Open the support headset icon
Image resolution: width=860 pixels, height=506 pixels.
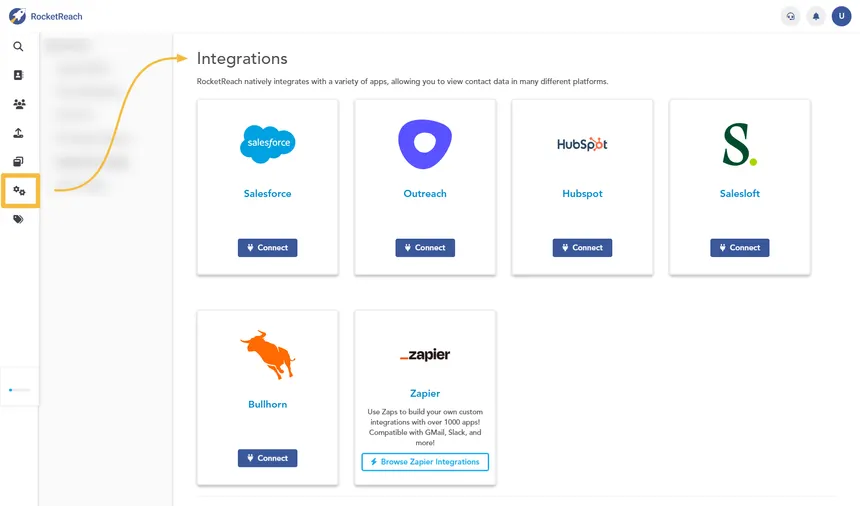790,16
